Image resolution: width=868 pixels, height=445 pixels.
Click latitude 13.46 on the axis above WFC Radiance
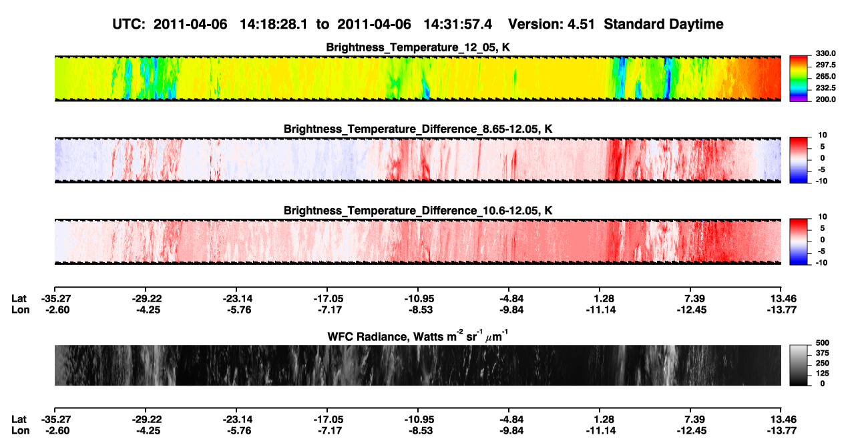tap(782, 298)
